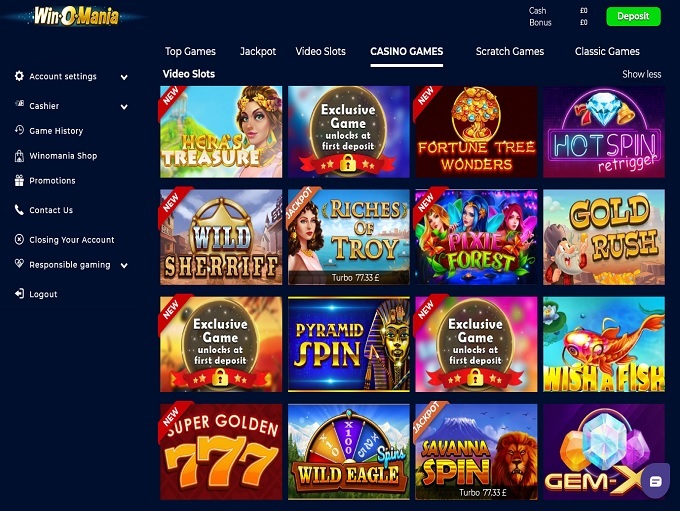Expand the Responsible gaming chevron
680x511 pixels.
[x=124, y=265]
